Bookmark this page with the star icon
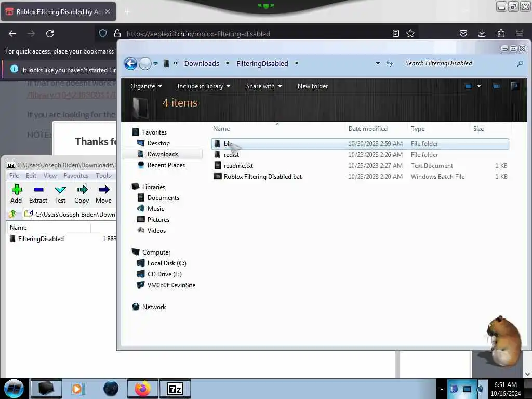 coord(410,33)
